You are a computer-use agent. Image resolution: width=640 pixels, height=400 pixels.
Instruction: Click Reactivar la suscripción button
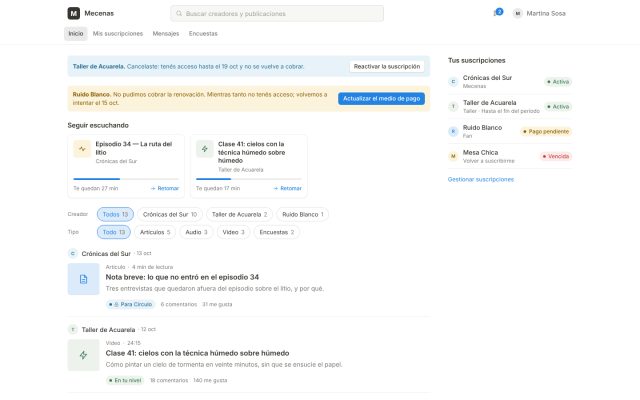tap(387, 66)
